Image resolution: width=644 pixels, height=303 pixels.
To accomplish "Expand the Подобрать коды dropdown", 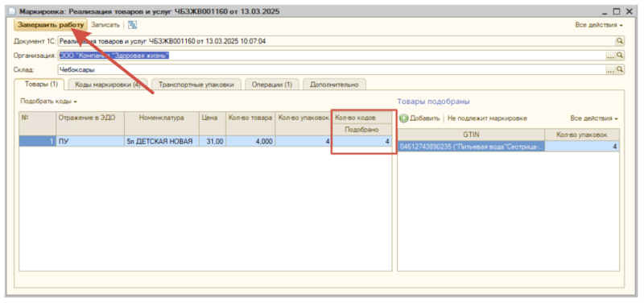I will point(48,101).
